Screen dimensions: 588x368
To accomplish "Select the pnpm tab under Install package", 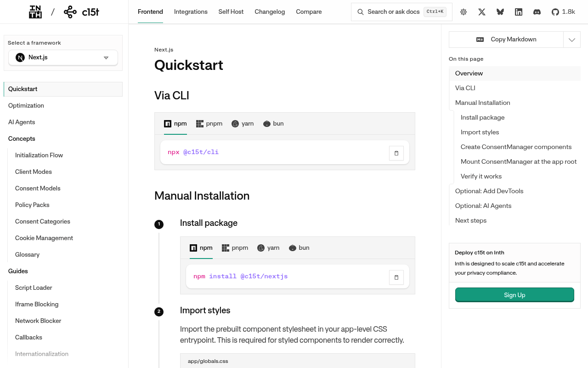I will tap(235, 248).
